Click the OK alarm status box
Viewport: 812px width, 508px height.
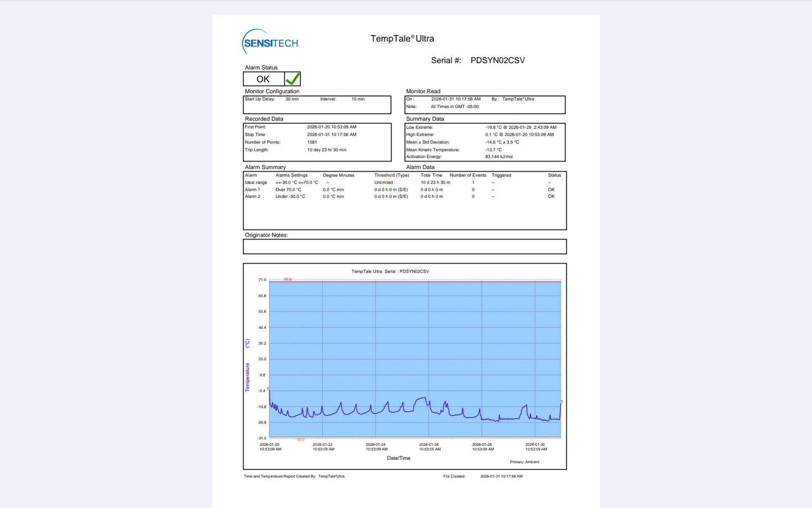[x=263, y=79]
